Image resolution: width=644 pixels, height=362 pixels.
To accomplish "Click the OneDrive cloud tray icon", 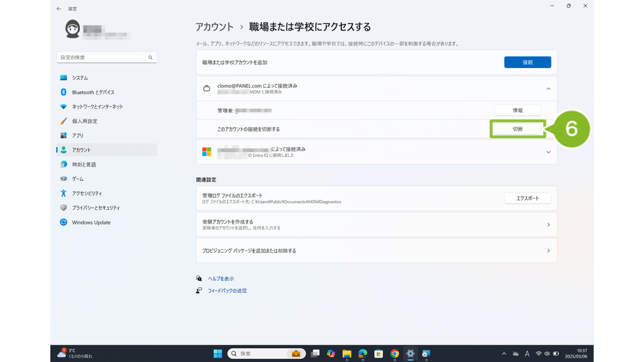I will (x=516, y=353).
